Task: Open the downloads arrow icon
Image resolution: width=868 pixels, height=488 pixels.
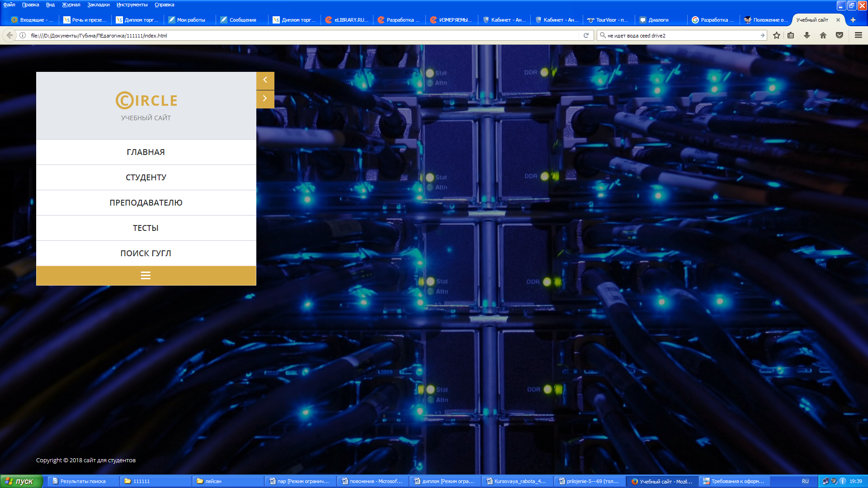Action: click(807, 35)
